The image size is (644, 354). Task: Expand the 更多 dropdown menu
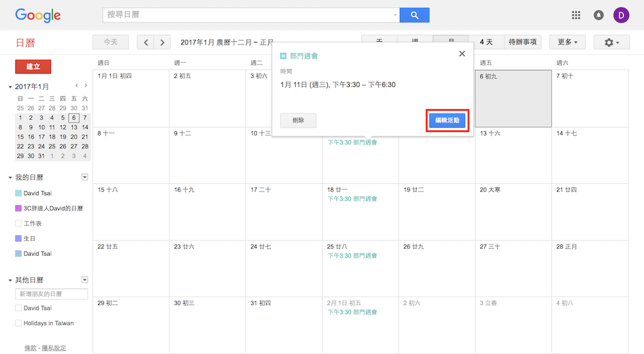coord(567,43)
